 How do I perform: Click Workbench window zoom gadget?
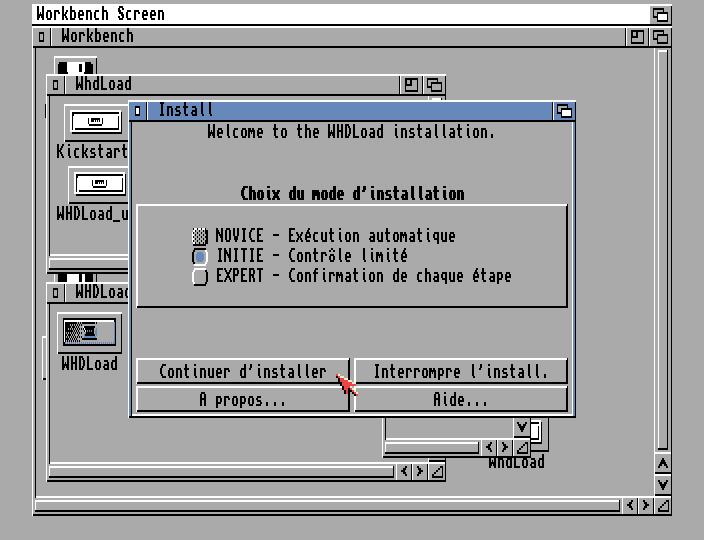[637, 37]
